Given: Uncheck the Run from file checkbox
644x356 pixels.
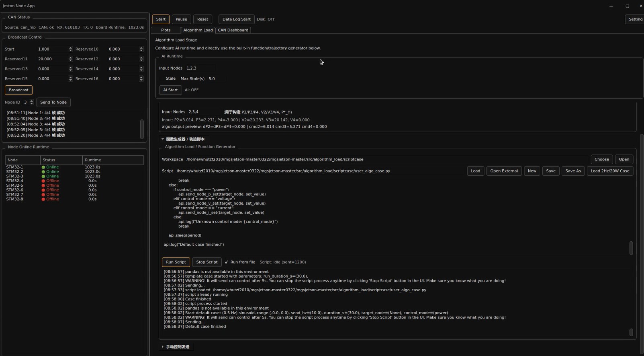Looking at the screenshot, I should [x=226, y=262].
